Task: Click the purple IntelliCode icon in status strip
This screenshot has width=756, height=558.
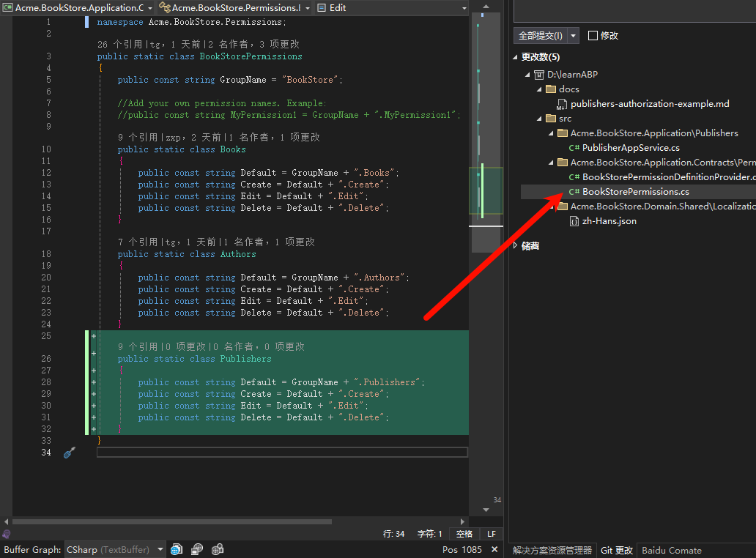Action: (7, 534)
